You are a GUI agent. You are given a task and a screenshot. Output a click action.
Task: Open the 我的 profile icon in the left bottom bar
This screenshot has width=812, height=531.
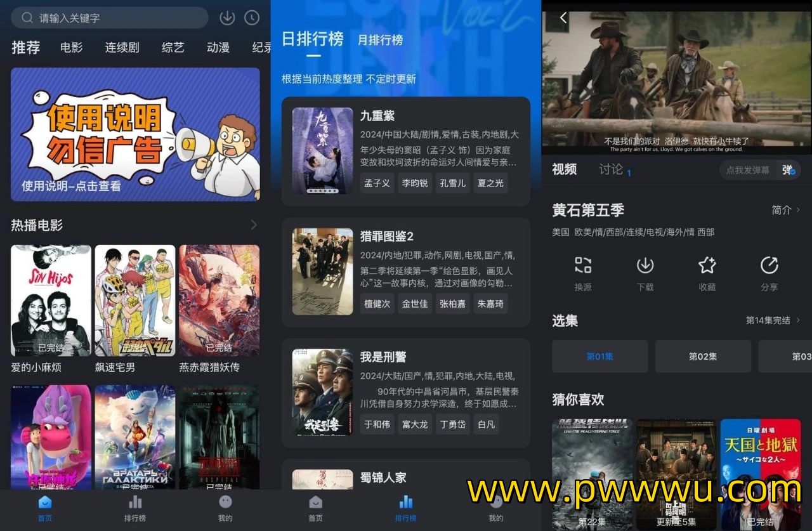225,508
